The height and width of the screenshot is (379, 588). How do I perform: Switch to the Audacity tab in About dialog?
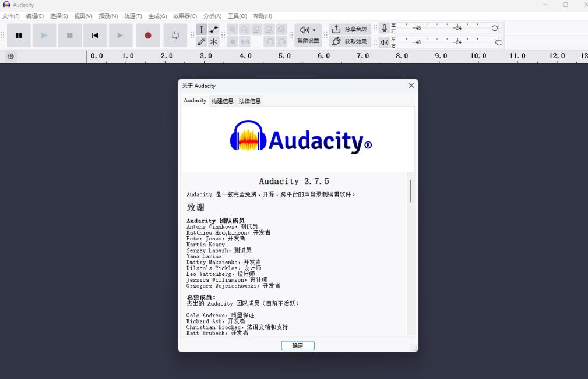click(x=195, y=100)
